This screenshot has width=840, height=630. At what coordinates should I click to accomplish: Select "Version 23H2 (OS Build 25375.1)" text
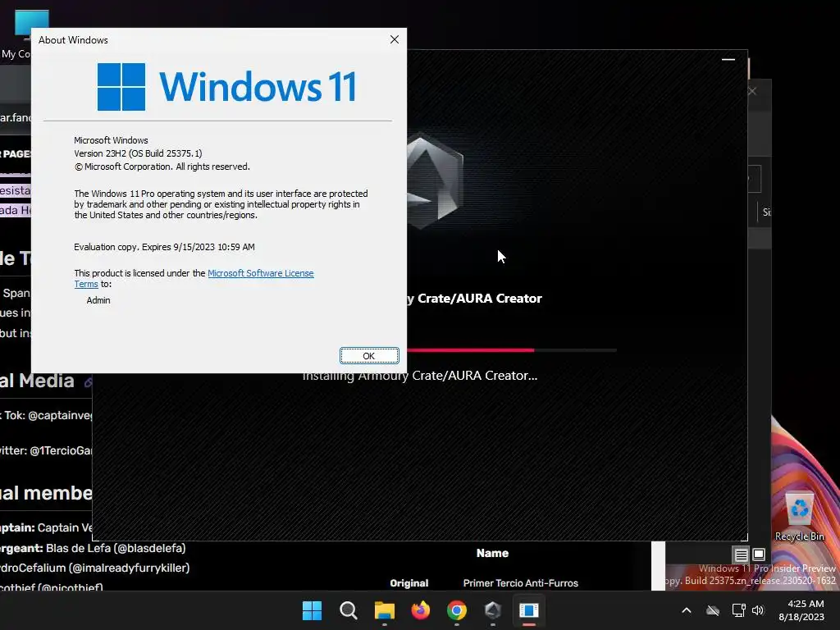pyautogui.click(x=138, y=153)
